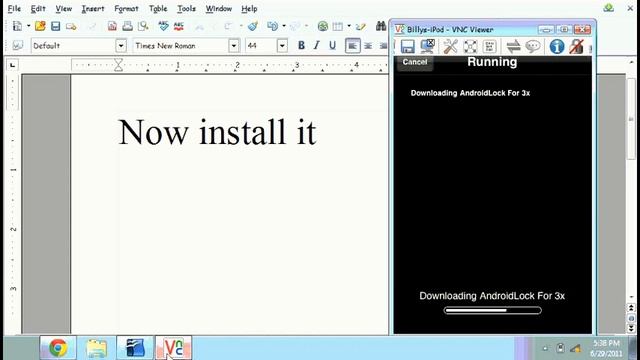
Task: Click the crossed-out padlock encryption icon in VNC
Action: (x=576, y=46)
